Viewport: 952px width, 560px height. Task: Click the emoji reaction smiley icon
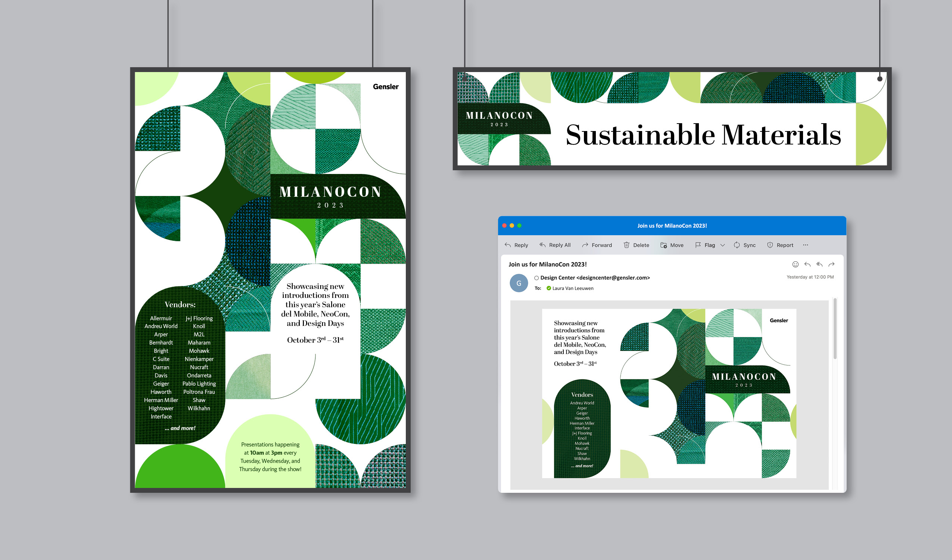click(x=795, y=265)
